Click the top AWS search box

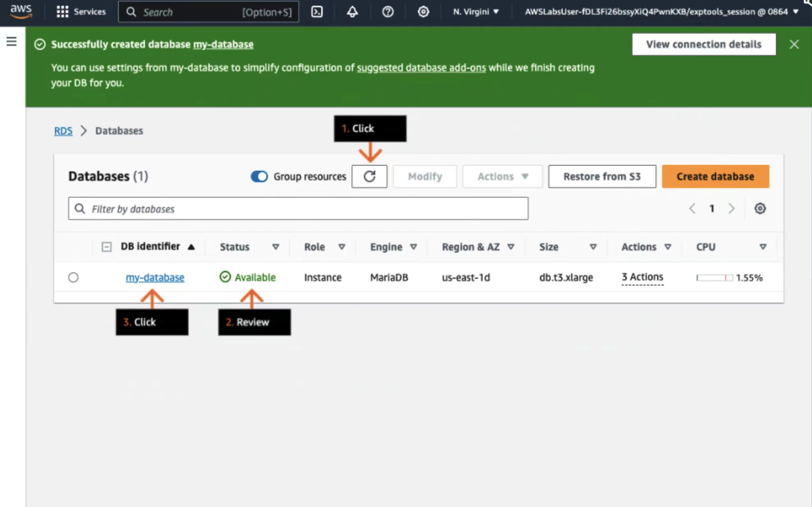209,12
